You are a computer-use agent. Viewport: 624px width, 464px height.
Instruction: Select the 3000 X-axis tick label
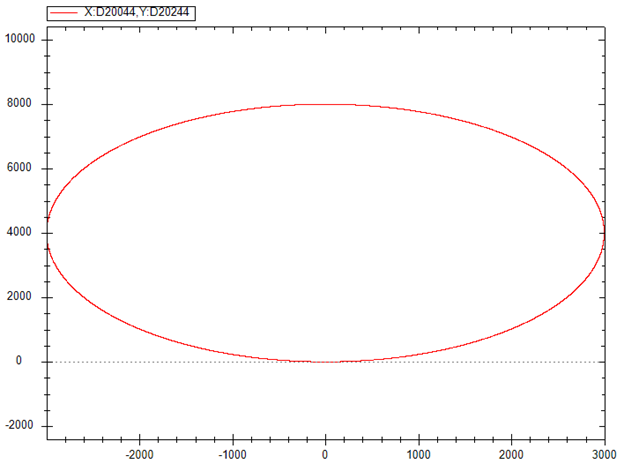[x=604, y=453]
